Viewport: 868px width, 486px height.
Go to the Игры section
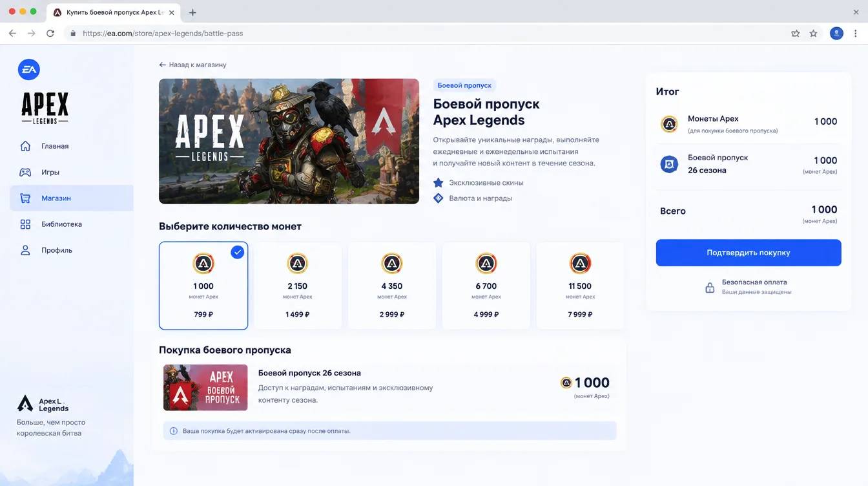click(x=72, y=173)
